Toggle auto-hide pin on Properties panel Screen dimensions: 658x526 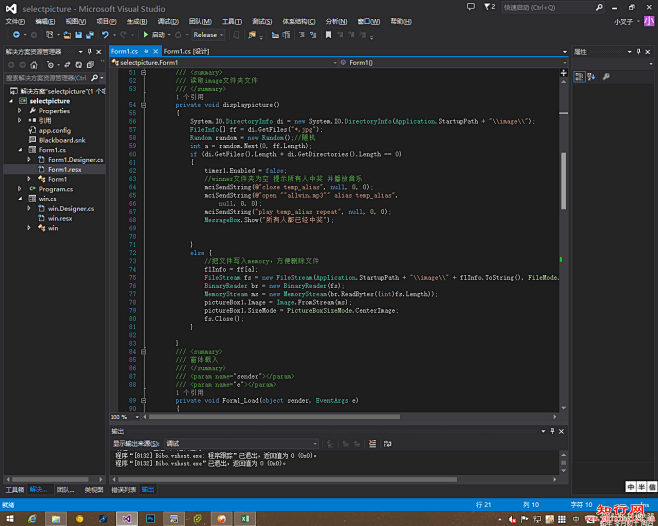pos(640,50)
